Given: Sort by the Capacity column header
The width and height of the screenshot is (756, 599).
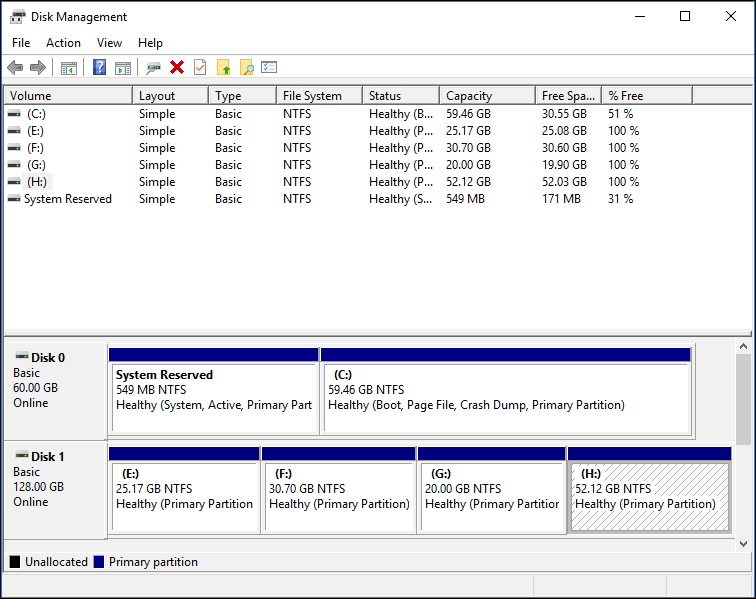Looking at the screenshot, I should (487, 95).
